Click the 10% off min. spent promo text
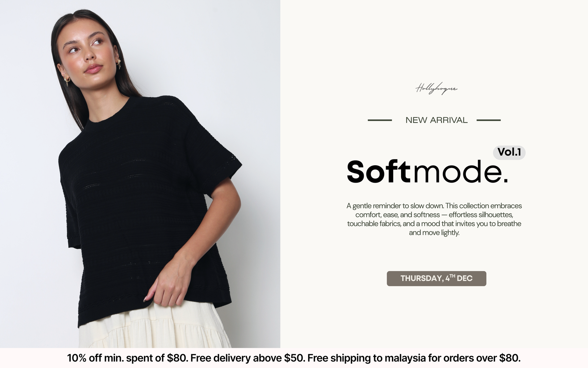This screenshot has width=588, height=368. tap(127, 358)
